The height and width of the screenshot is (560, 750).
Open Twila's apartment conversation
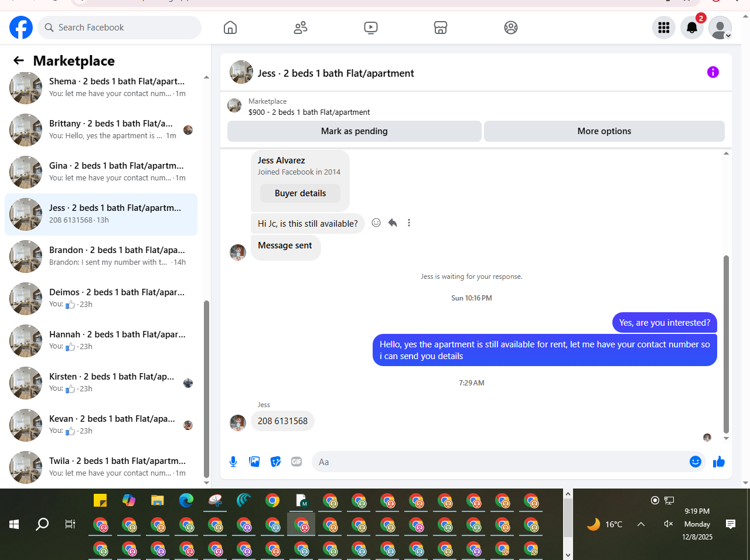[x=101, y=467]
